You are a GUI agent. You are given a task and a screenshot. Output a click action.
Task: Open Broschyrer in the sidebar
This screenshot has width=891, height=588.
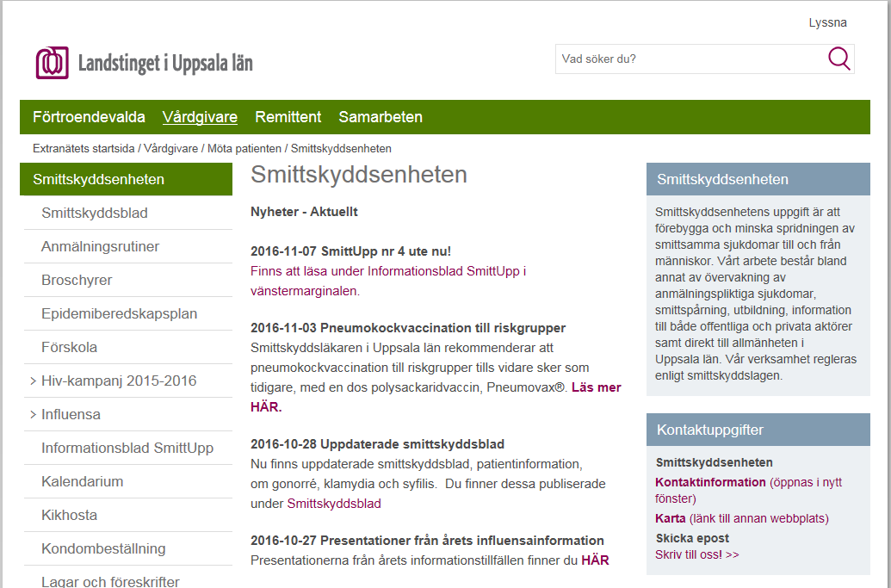point(77,280)
